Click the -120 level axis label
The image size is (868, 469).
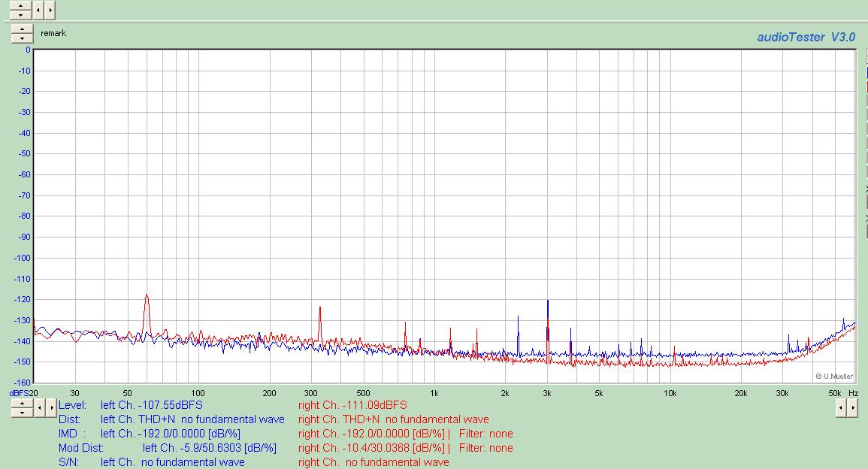(22, 300)
